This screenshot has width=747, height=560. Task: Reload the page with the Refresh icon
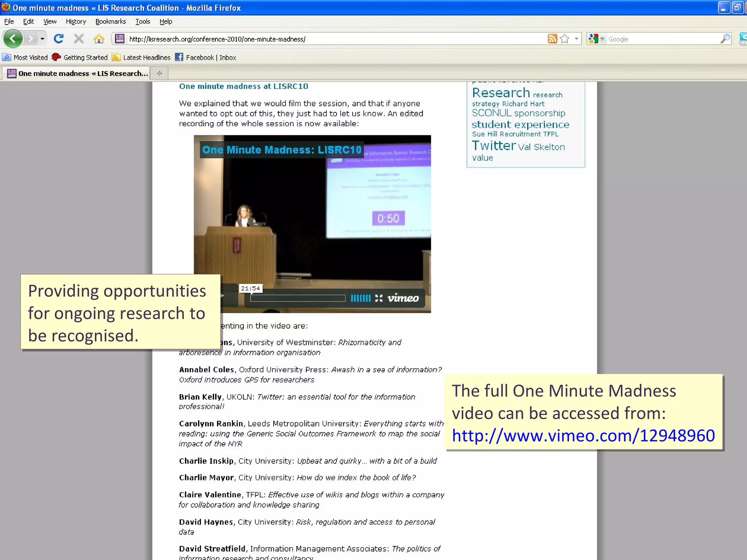[x=59, y=39]
